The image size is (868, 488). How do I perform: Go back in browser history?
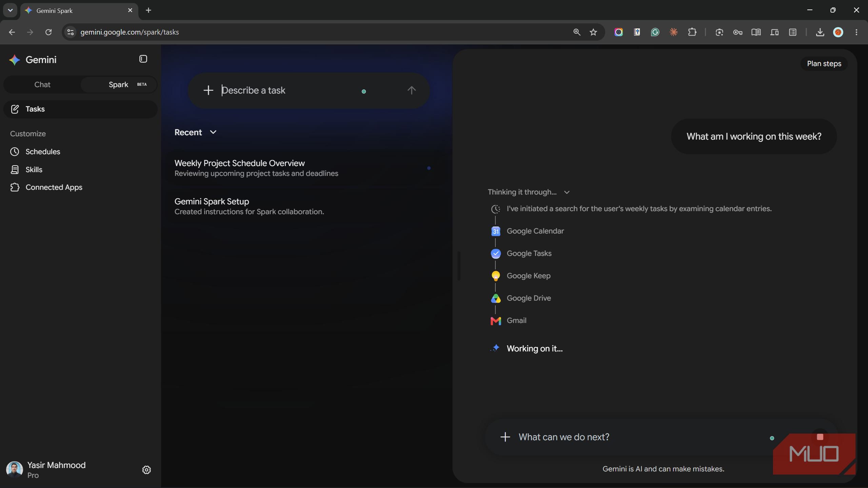click(x=12, y=32)
